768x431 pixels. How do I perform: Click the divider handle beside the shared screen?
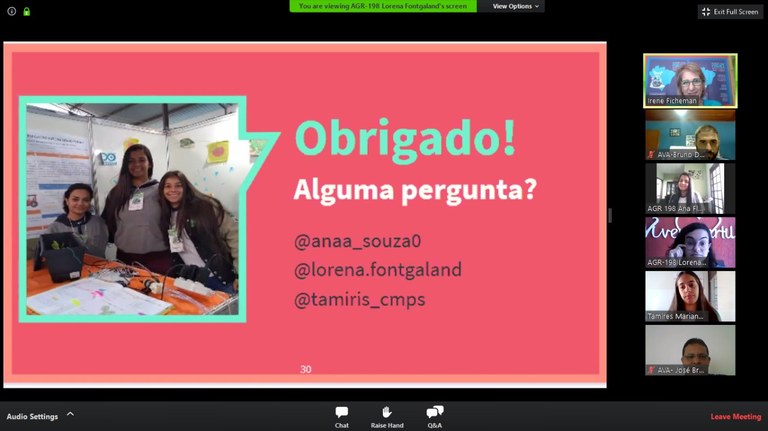[610, 215]
